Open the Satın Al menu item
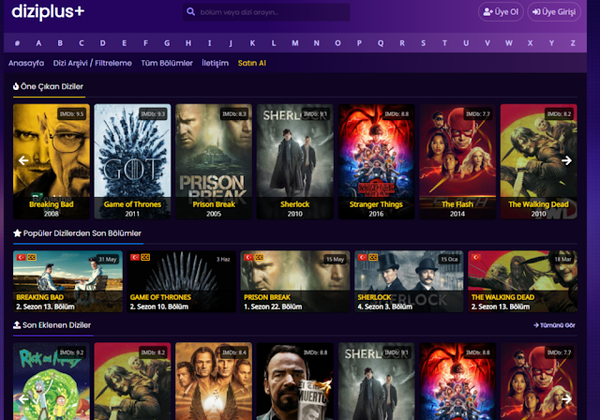The width and height of the screenshot is (600, 420). (252, 63)
